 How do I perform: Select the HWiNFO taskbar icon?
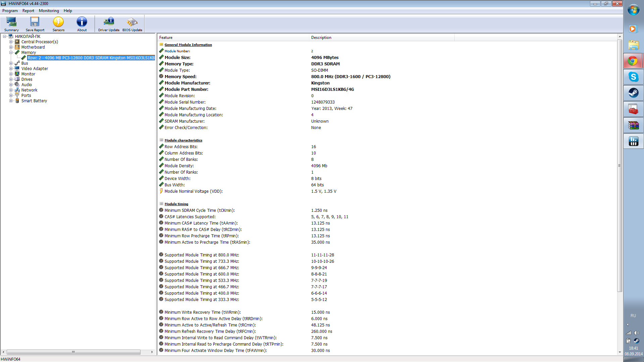[633, 141]
